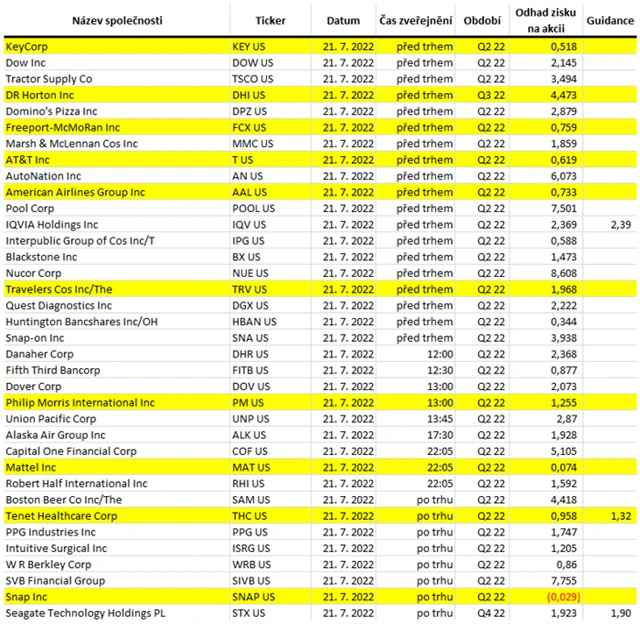Click the Tenet Healthcare guidance value 1,32
The height and width of the screenshot is (624, 640).
(620, 516)
